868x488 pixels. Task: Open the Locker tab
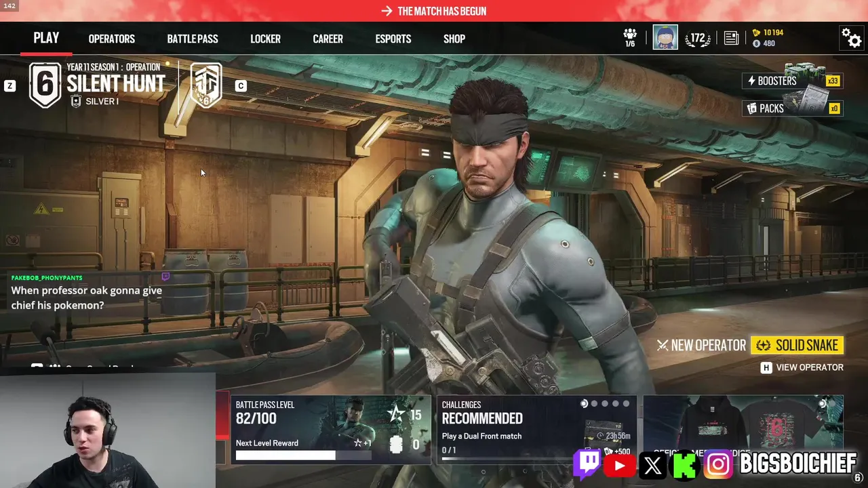point(265,39)
